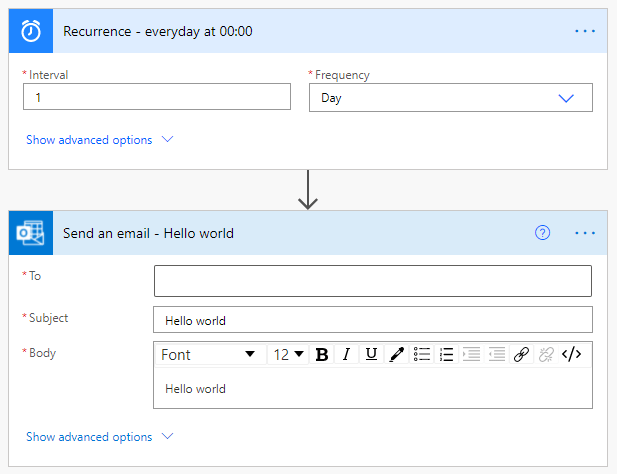Open help for Send an email
The height and width of the screenshot is (474, 617).
click(x=543, y=233)
